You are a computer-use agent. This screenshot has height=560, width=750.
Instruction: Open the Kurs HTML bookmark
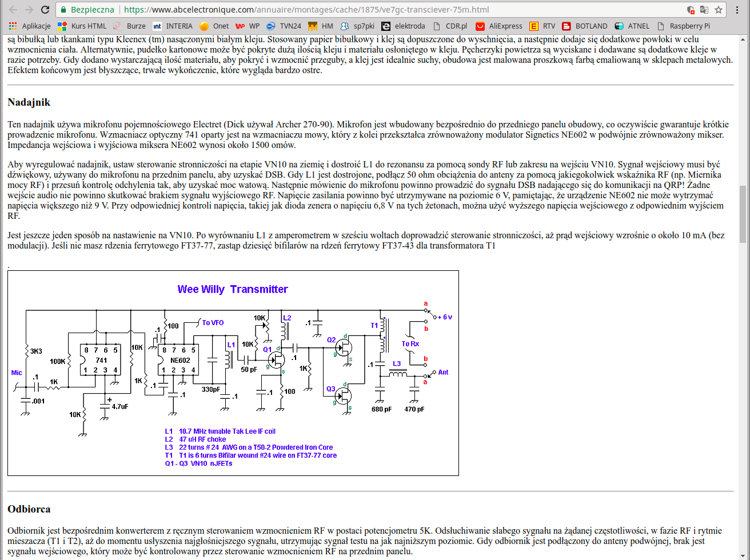point(82,26)
